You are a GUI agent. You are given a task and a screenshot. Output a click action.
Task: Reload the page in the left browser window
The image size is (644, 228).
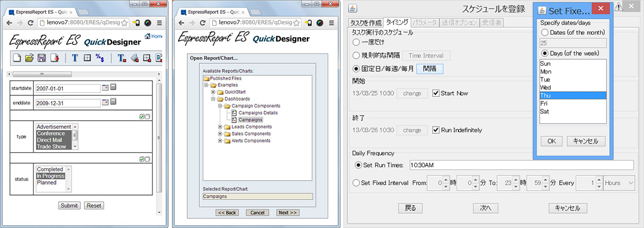click(29, 23)
